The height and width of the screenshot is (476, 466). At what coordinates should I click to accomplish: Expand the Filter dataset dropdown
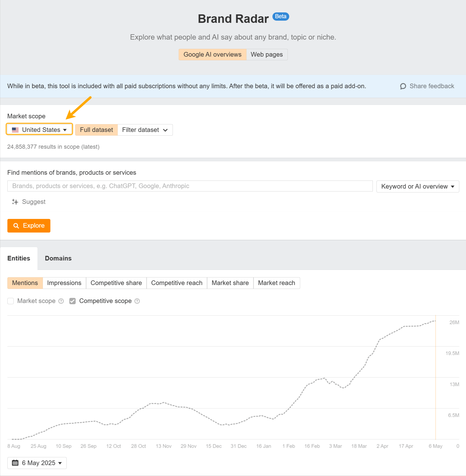(x=145, y=130)
